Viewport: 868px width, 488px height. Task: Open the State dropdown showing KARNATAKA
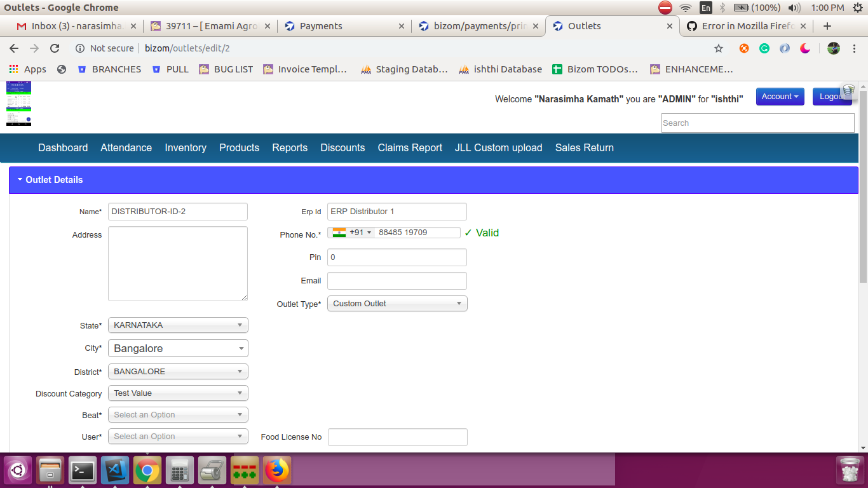pos(178,325)
